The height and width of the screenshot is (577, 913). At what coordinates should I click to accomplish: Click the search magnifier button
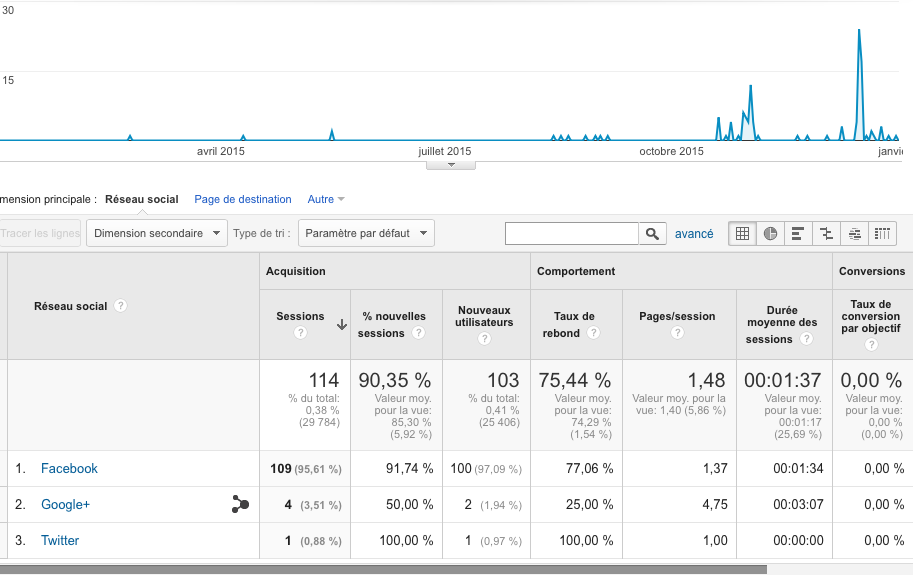pos(652,234)
